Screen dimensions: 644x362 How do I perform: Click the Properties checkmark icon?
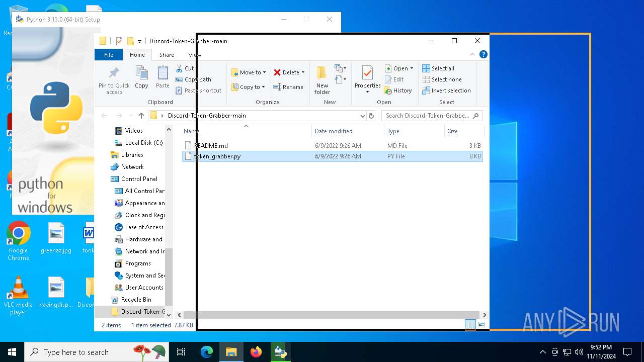367,73
